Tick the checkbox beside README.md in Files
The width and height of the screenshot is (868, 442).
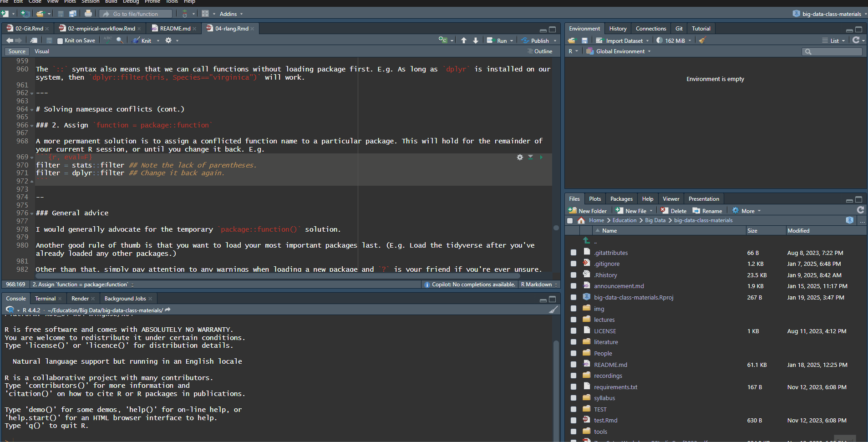[574, 365]
